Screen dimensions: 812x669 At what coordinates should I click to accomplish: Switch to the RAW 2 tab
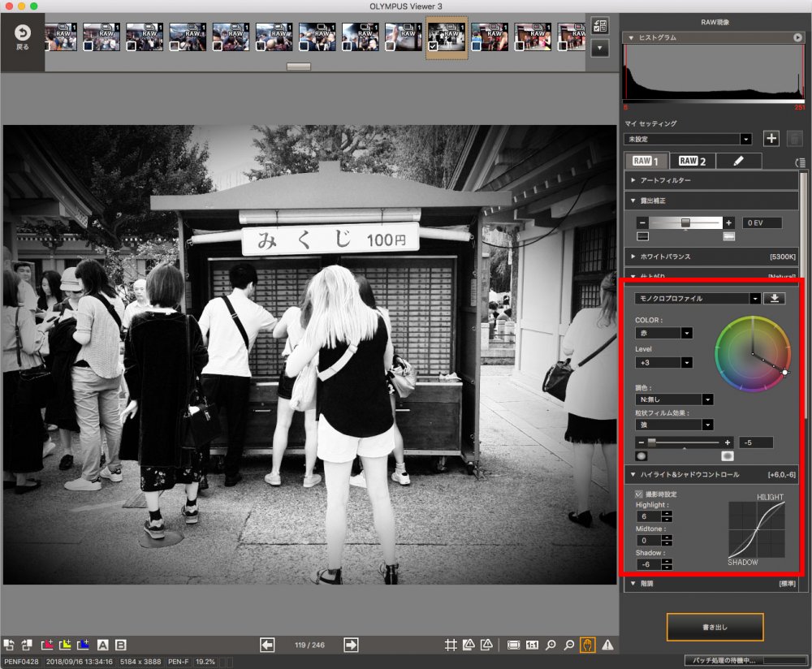[692, 161]
